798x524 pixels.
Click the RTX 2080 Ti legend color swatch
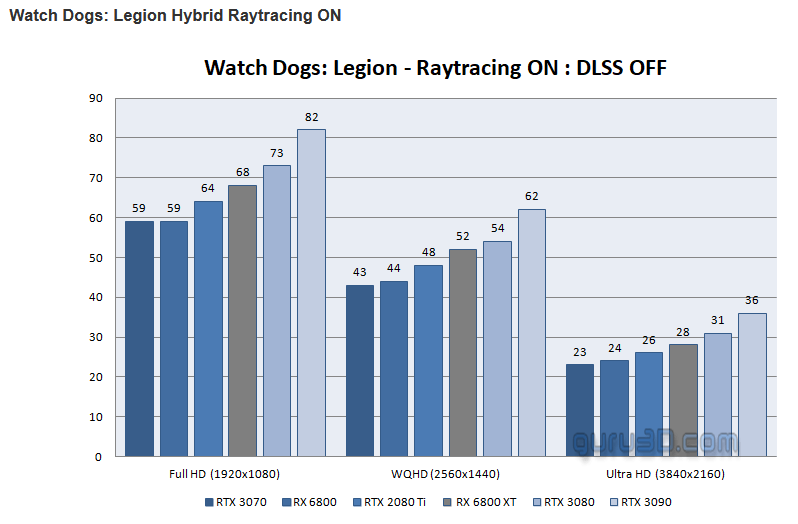coord(357,503)
